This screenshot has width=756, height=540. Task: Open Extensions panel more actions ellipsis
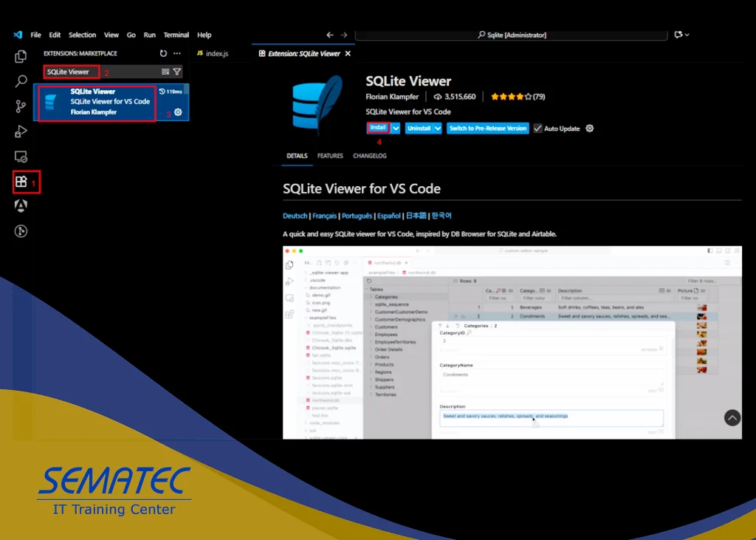(177, 54)
